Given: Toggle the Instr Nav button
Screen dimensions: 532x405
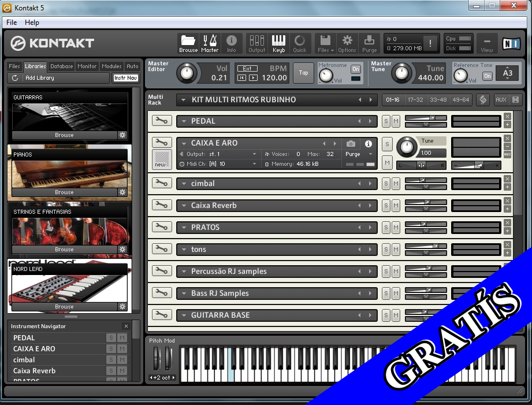Looking at the screenshot, I should (x=125, y=78).
